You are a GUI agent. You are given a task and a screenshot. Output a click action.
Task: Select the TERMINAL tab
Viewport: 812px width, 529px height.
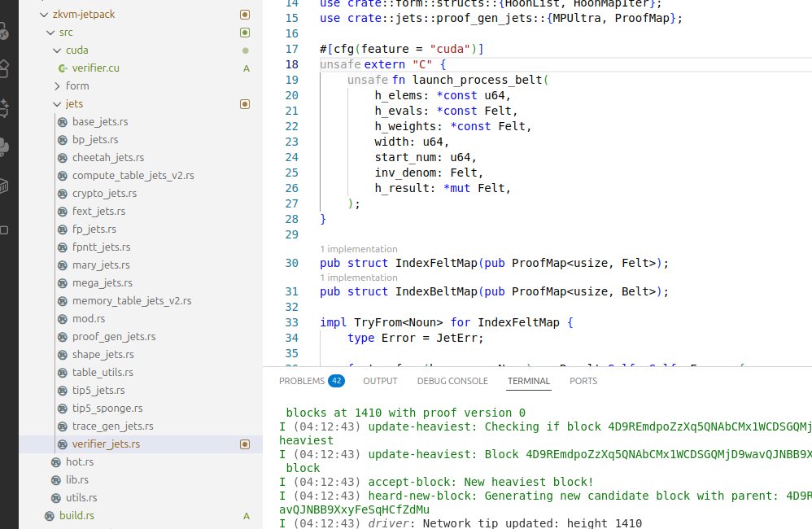pos(529,382)
